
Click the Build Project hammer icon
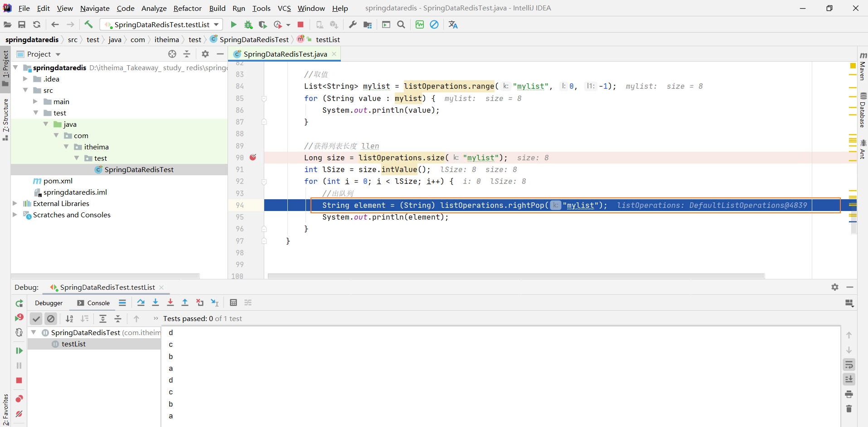pos(88,24)
